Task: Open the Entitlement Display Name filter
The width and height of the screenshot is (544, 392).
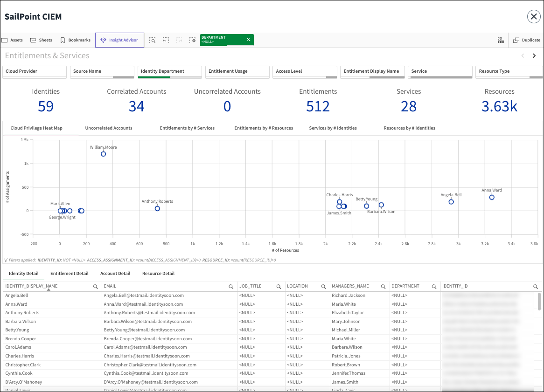Action: (x=372, y=72)
